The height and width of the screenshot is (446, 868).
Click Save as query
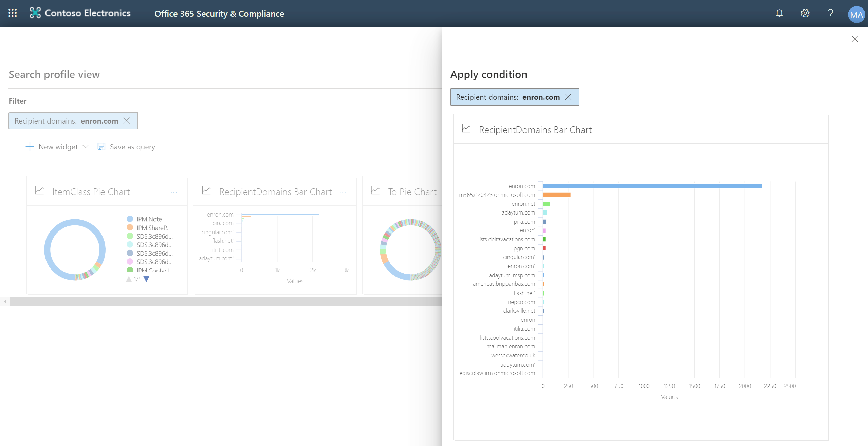click(132, 147)
